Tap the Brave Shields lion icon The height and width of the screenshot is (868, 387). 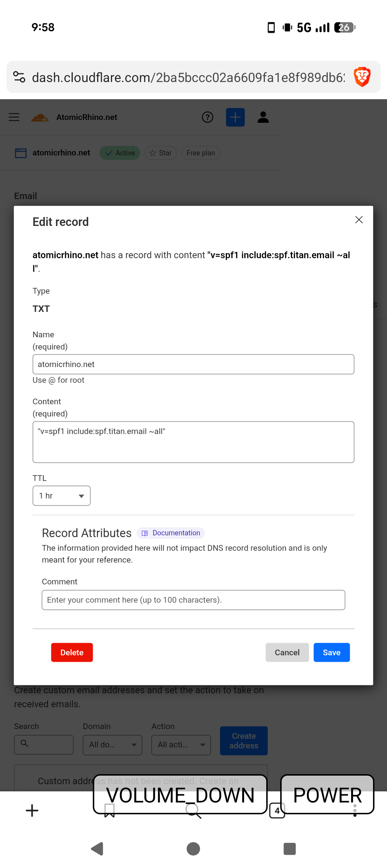tap(362, 77)
